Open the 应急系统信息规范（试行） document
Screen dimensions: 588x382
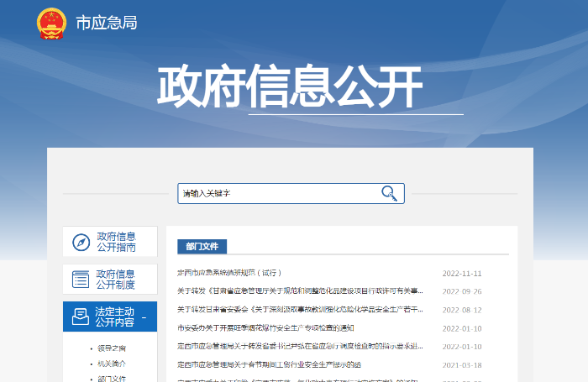tap(228, 273)
